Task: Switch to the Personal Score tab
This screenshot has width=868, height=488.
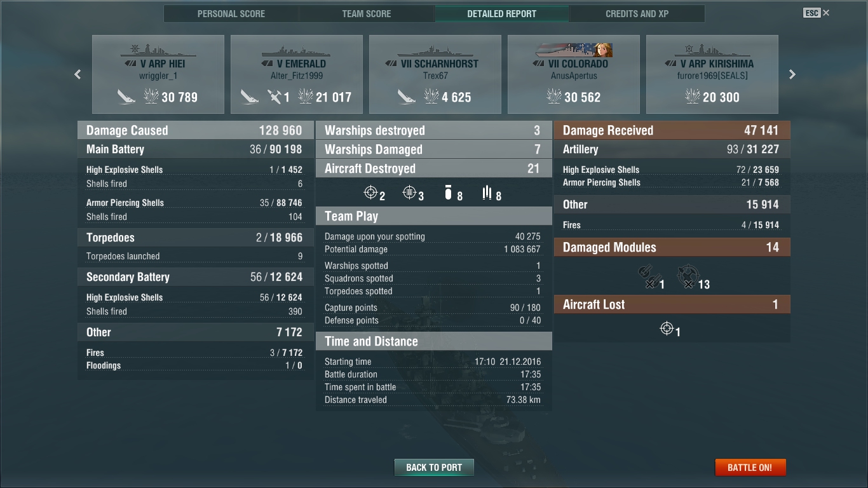Action: (x=231, y=13)
